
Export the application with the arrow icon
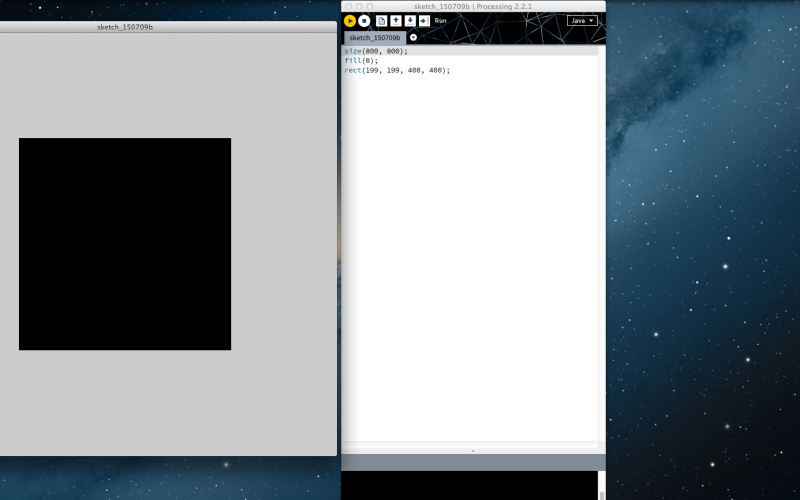424,21
